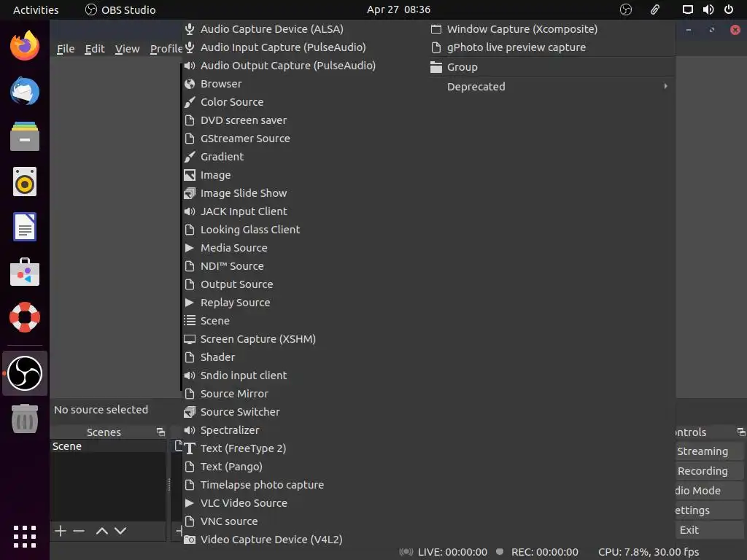This screenshot has height=560, width=747.
Task: Launch Rhythmbox from the dock
Action: 25,182
